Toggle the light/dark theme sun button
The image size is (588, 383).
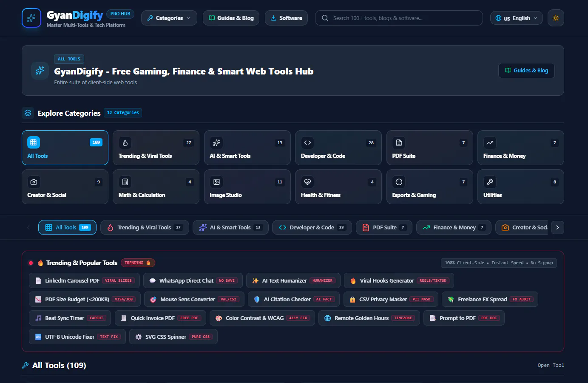556,18
